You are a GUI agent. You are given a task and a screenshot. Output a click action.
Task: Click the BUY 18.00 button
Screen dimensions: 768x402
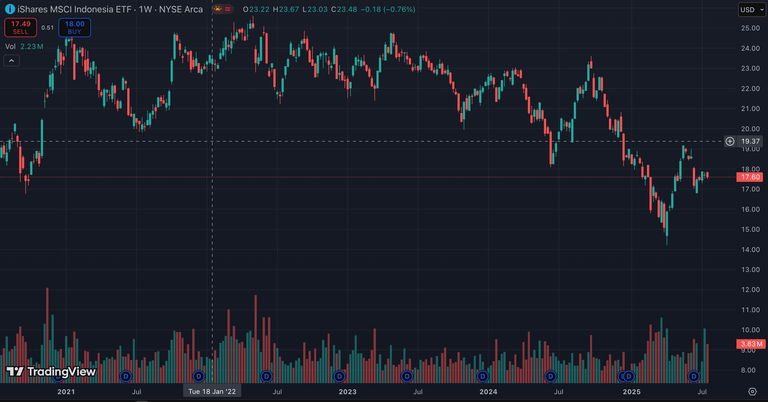coord(74,27)
